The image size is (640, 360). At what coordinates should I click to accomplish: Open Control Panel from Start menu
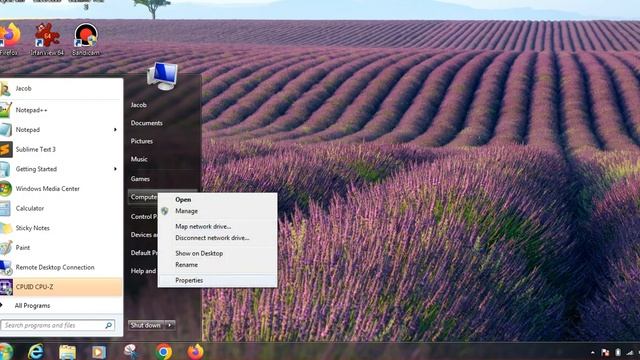(x=144, y=216)
